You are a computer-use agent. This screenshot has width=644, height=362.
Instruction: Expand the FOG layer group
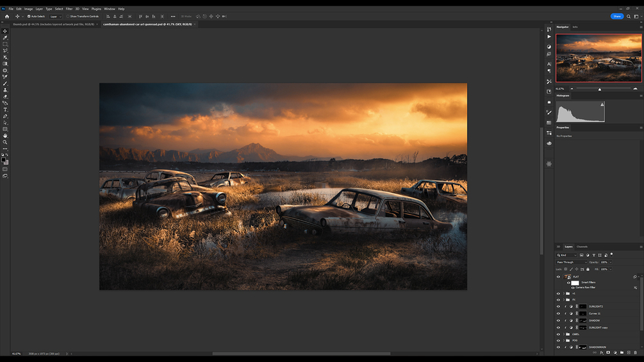click(563, 340)
